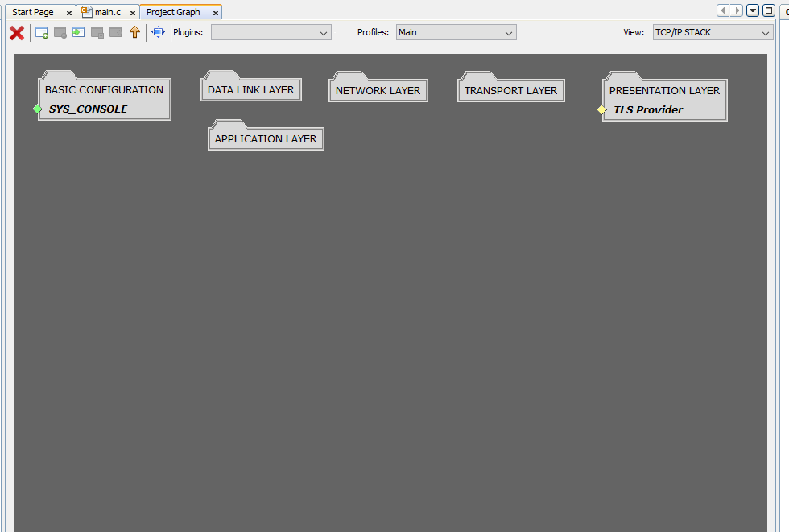Open the View dropdown showing TCP/IP STACK

point(713,33)
